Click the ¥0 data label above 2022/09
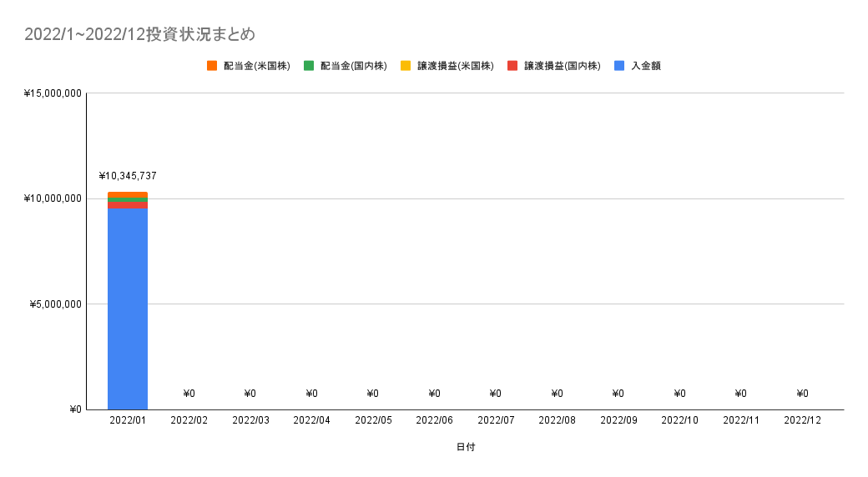Image resolution: width=868 pixels, height=477 pixels. tap(618, 394)
